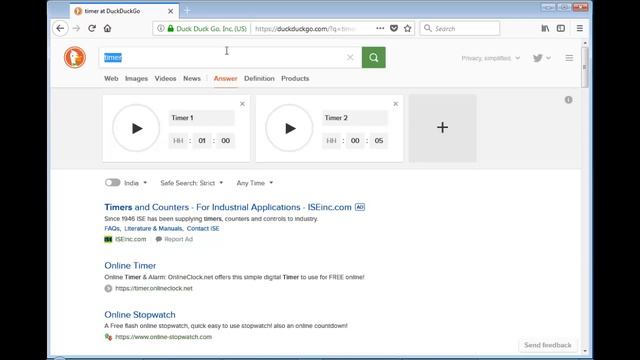Edit the Timer 1 name field

[202, 118]
